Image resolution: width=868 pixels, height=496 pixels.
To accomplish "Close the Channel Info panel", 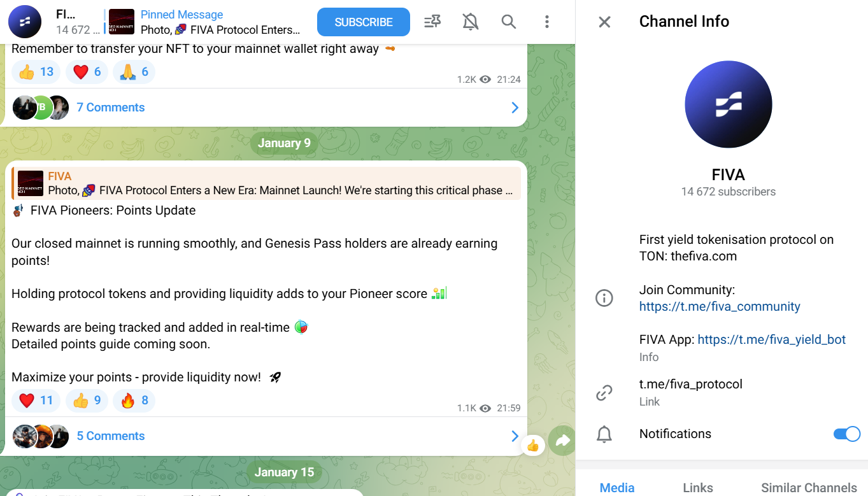I will (x=604, y=22).
